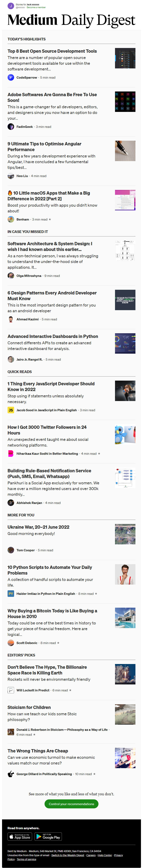
Task: Click the CodeSparrow author avatar icon
Action: [x=11, y=78]
